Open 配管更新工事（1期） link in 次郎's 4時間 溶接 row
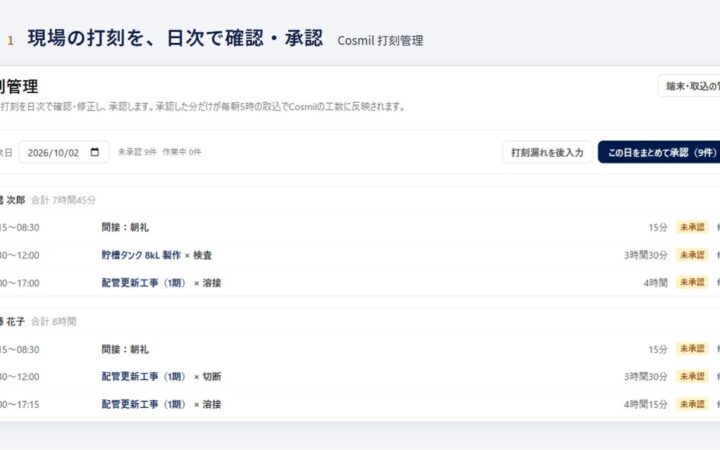The width and height of the screenshot is (720, 450). [143, 283]
